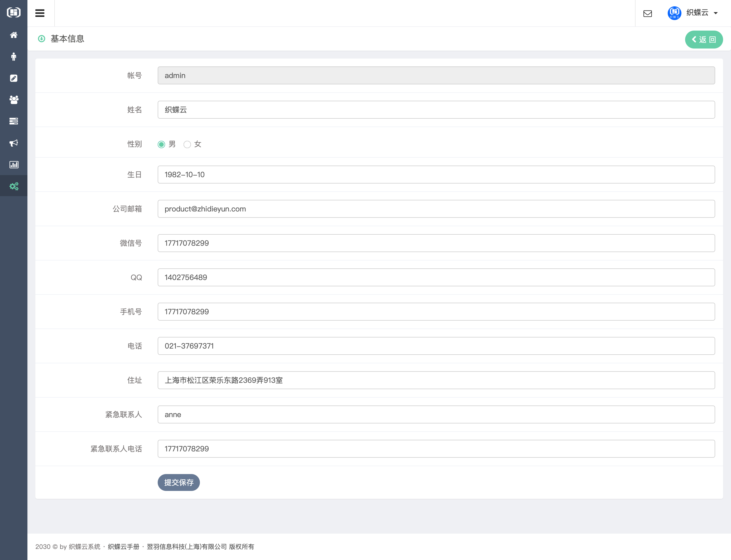Select the 男 gender radio button

pyautogui.click(x=161, y=144)
